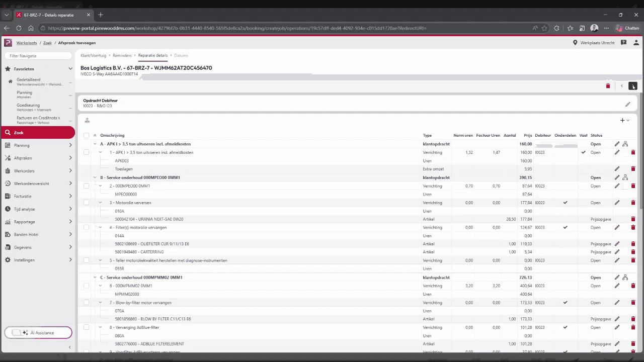This screenshot has width=644, height=362.
Task: Open hierarchy icon for klantopdracht B
Action: (x=625, y=177)
